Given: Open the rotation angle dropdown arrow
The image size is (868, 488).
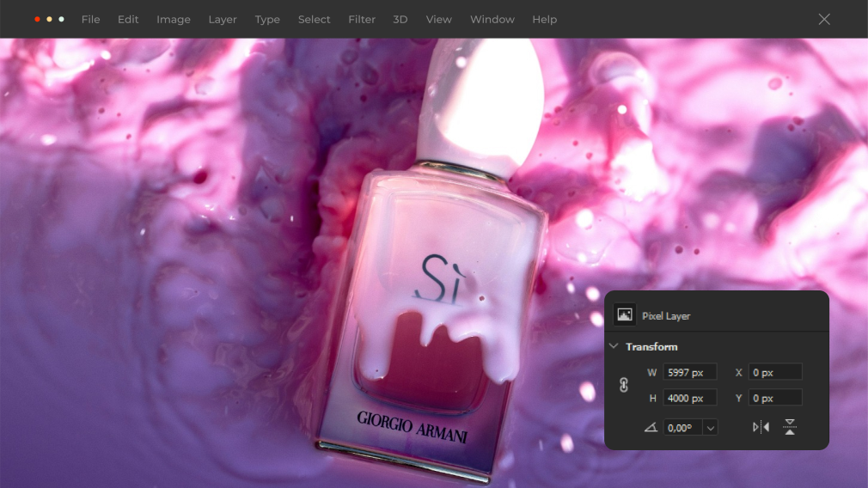Looking at the screenshot, I should point(710,428).
